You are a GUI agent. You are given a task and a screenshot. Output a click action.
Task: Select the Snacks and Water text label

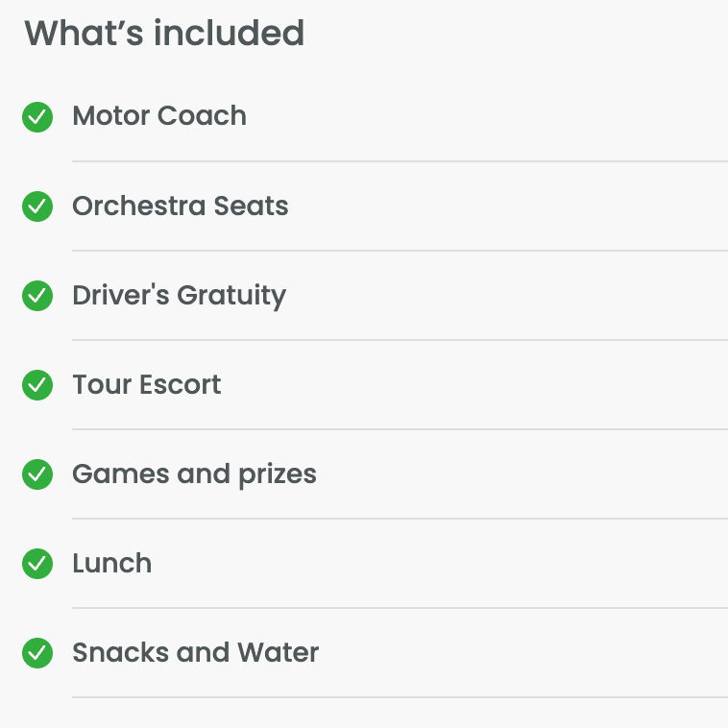tap(196, 652)
